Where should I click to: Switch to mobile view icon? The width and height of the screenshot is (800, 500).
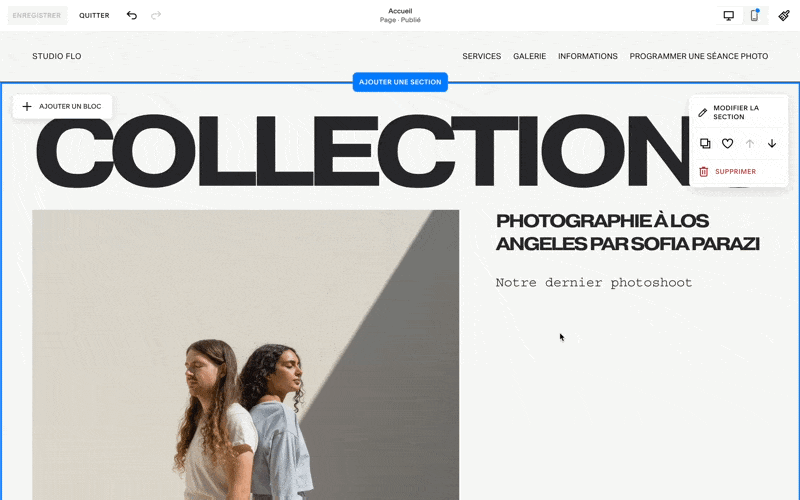coord(754,16)
